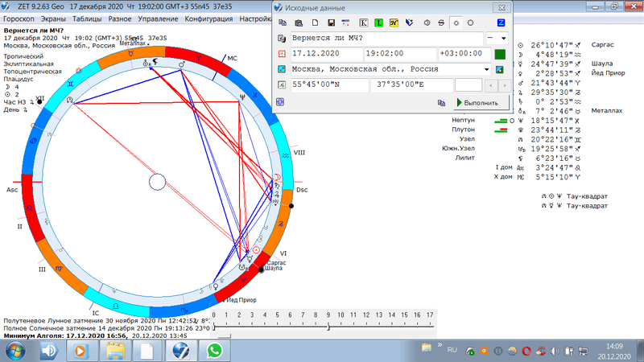This screenshot has width=644, height=362.
Task: Toggle the small circle chart mode button
Action: 456,22
